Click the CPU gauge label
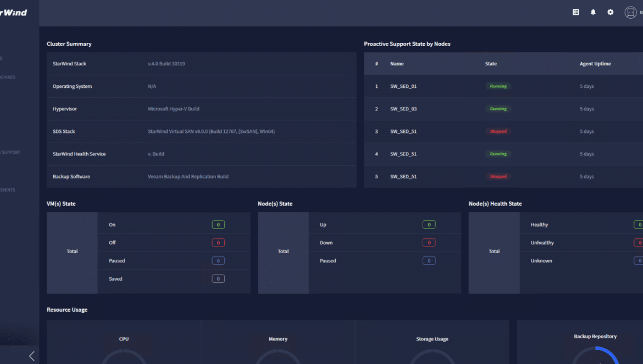 coord(124,339)
